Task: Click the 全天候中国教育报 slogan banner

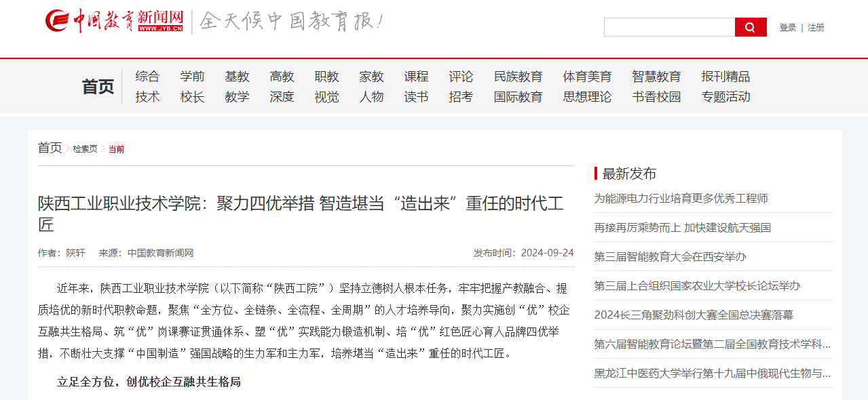Action: (292, 22)
